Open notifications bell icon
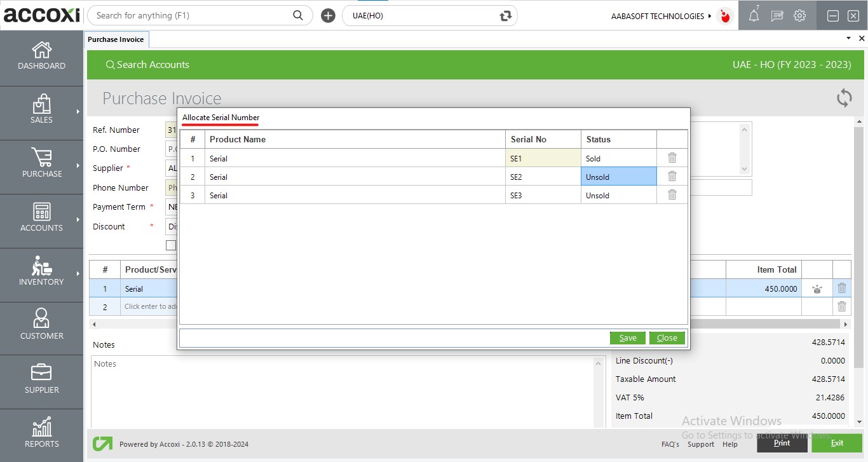This screenshot has width=868, height=462. pos(754,16)
